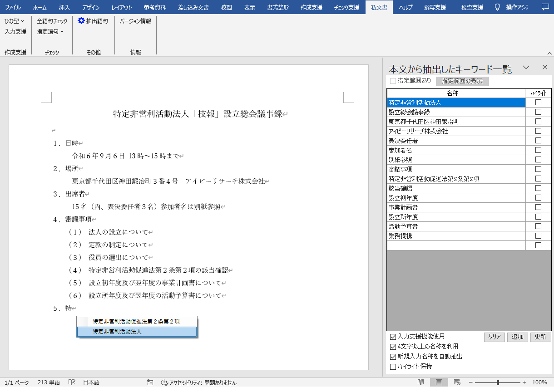Click the 更新 button
This screenshot has height=392, width=554.
pos(541,337)
